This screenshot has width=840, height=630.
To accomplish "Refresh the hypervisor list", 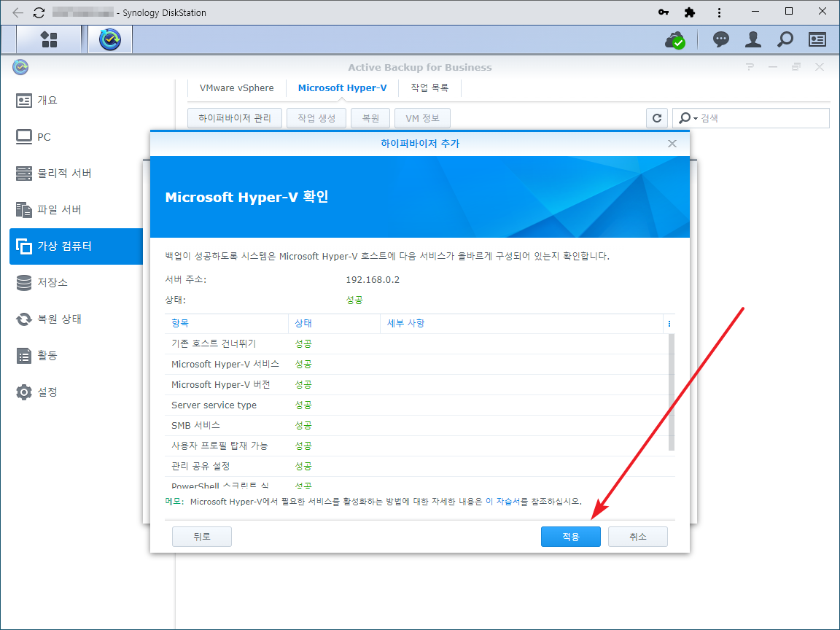I will point(657,118).
